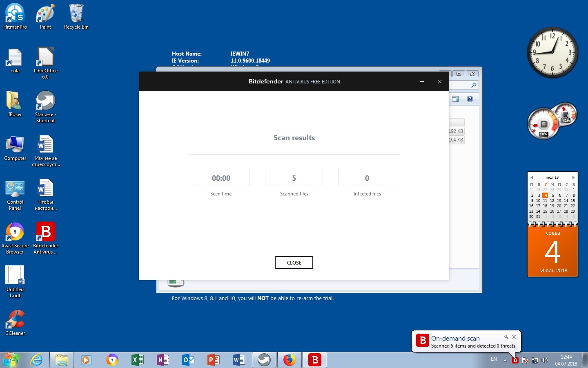Open PowerPoint from the taskbar
Screen dimensions: 588x368
click(x=214, y=360)
